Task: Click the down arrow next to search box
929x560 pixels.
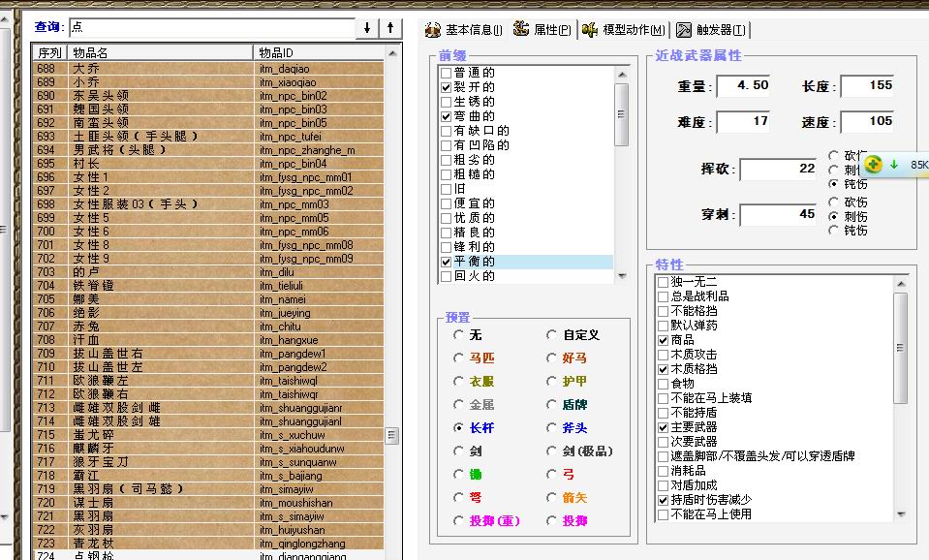Action: tap(367, 28)
